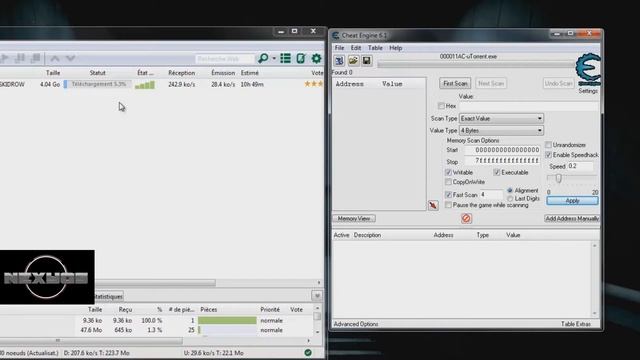
Task: Click the scan Value input field
Action: [529, 106]
